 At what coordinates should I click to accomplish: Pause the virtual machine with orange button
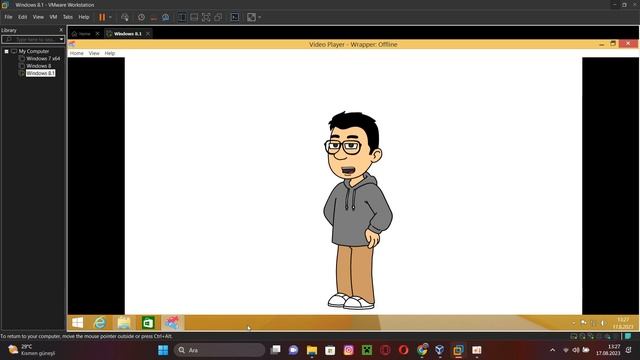pyautogui.click(x=102, y=17)
